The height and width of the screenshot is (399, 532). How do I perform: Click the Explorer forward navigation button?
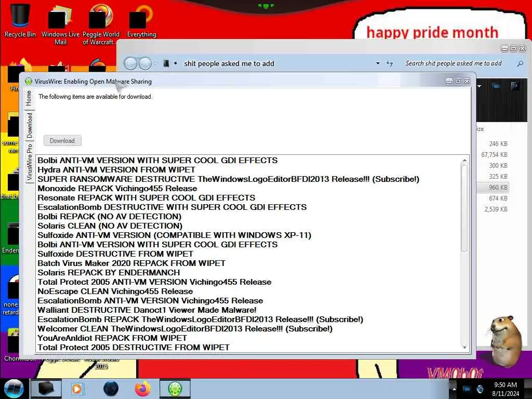(x=145, y=63)
